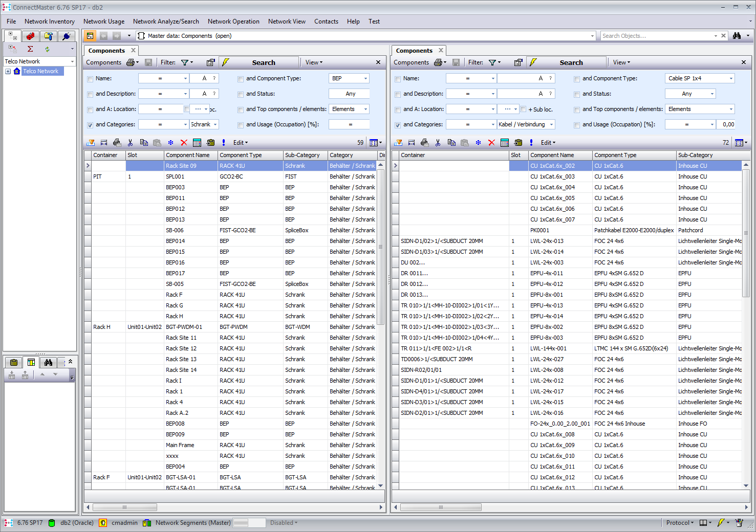
Task: Click filter settings icon in right pane
Action: pos(518,62)
